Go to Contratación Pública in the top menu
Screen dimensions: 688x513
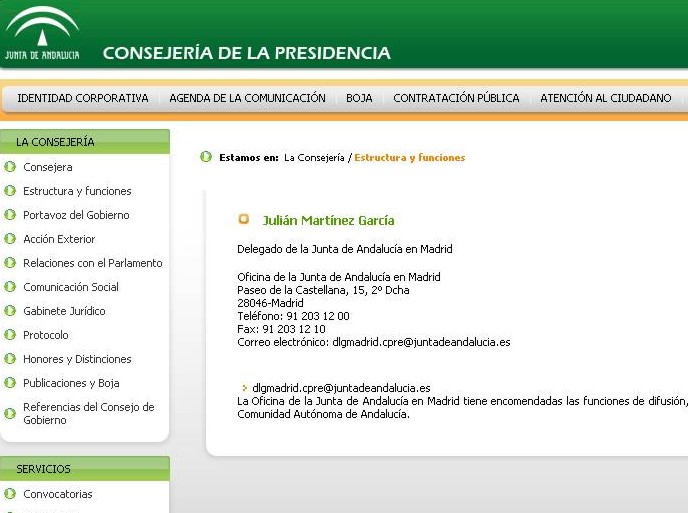[x=456, y=98]
